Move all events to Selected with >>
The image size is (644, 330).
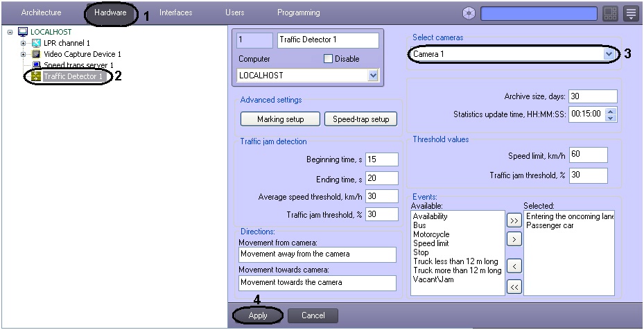514,220
